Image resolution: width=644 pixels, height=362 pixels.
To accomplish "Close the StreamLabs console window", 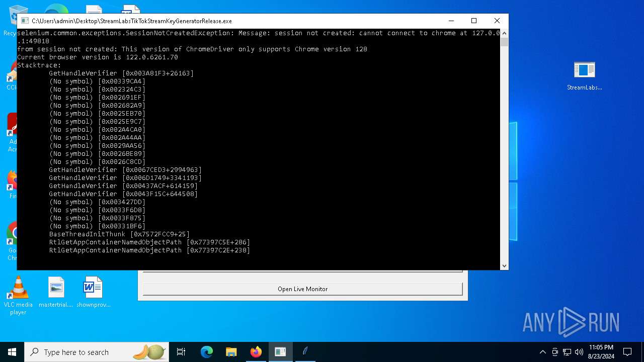I will pyautogui.click(x=497, y=21).
